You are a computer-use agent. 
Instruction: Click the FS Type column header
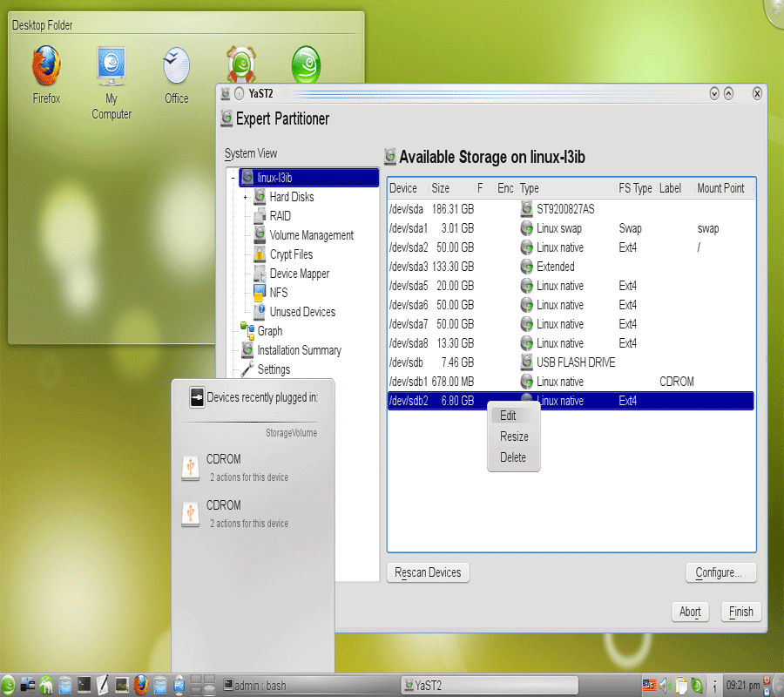[636, 188]
